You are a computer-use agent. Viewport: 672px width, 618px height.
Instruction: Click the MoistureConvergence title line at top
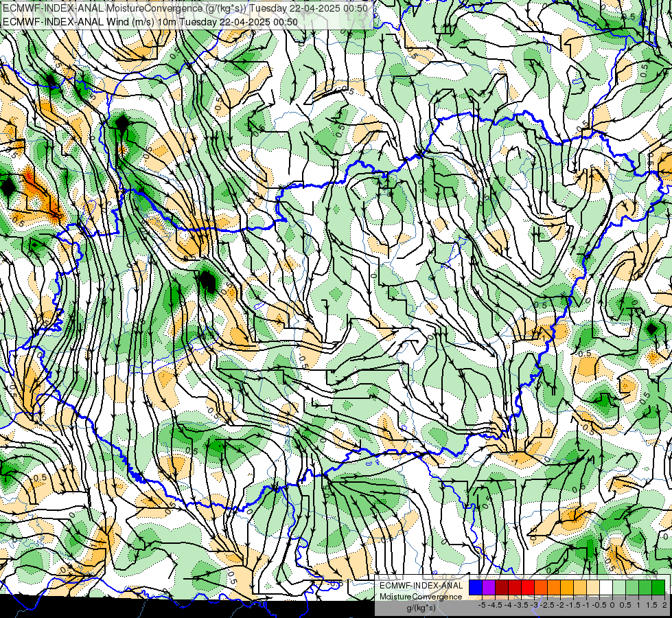pos(185,8)
